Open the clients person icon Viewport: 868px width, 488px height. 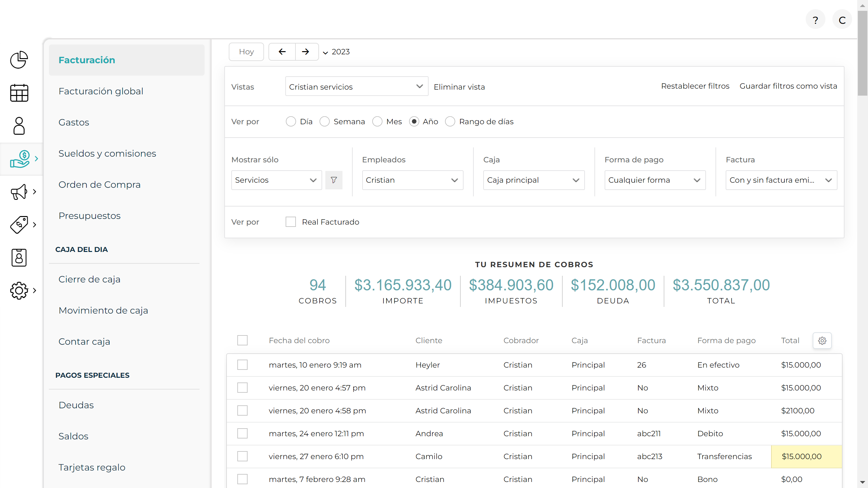[x=19, y=126]
